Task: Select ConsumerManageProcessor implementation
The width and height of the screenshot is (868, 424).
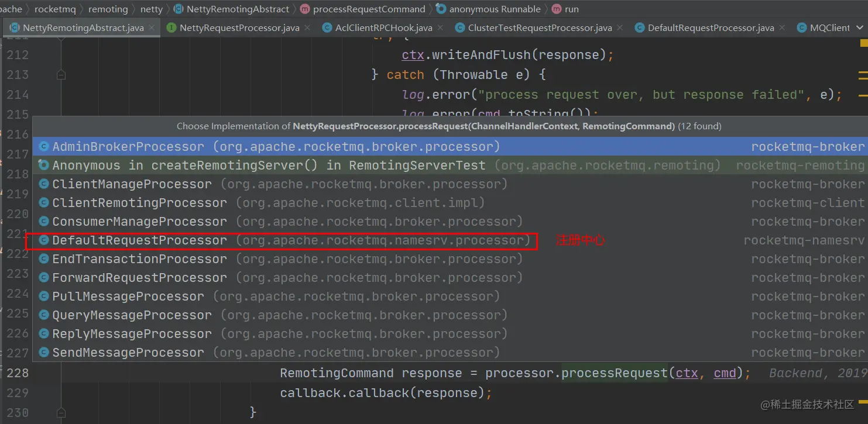Action: coord(450,221)
